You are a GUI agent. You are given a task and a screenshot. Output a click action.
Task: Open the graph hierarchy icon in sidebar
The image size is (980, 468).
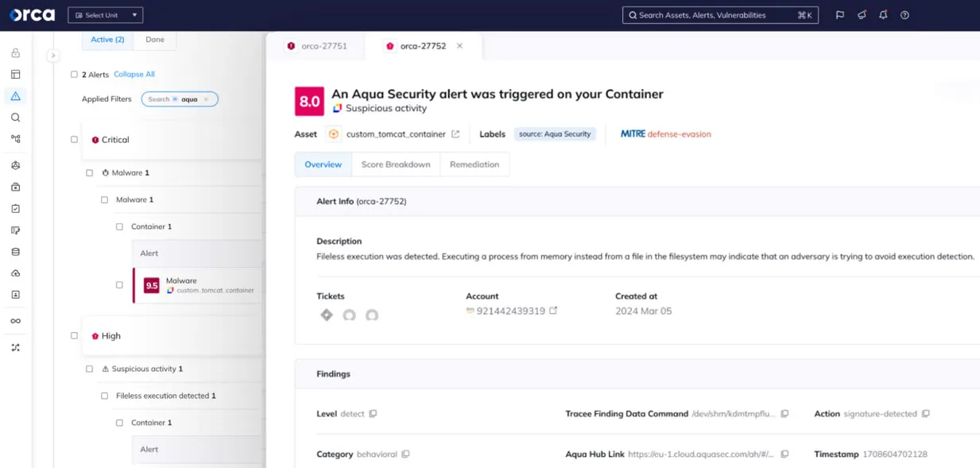click(15, 139)
